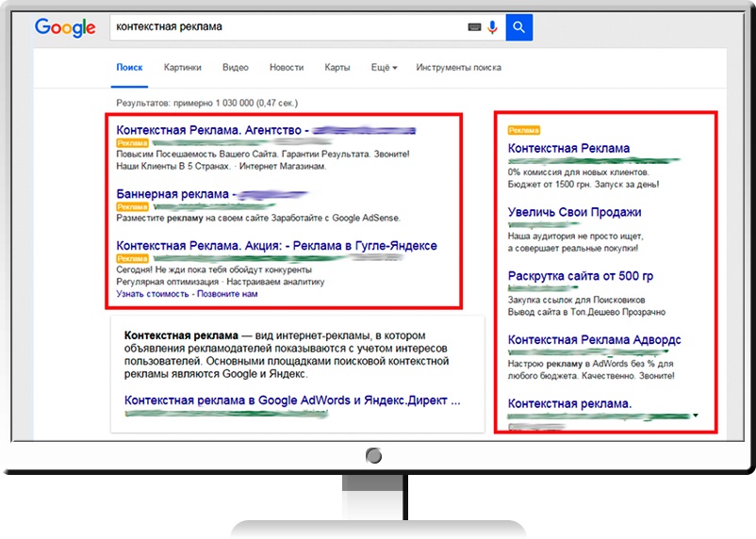Screen dimensions: 756x539
Task: Open the Раскрутка сайта от 500 гр ad
Action: [581, 276]
